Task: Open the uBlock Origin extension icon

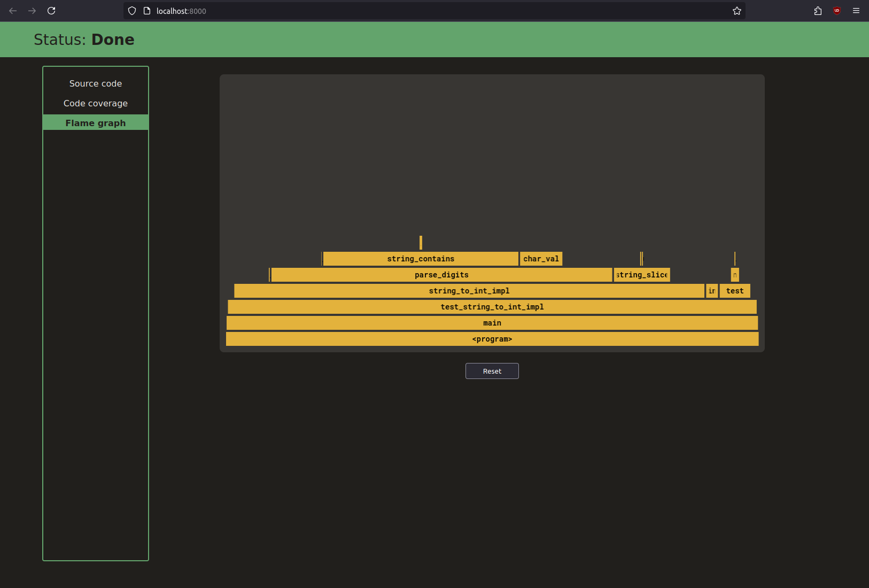Action: (x=837, y=11)
